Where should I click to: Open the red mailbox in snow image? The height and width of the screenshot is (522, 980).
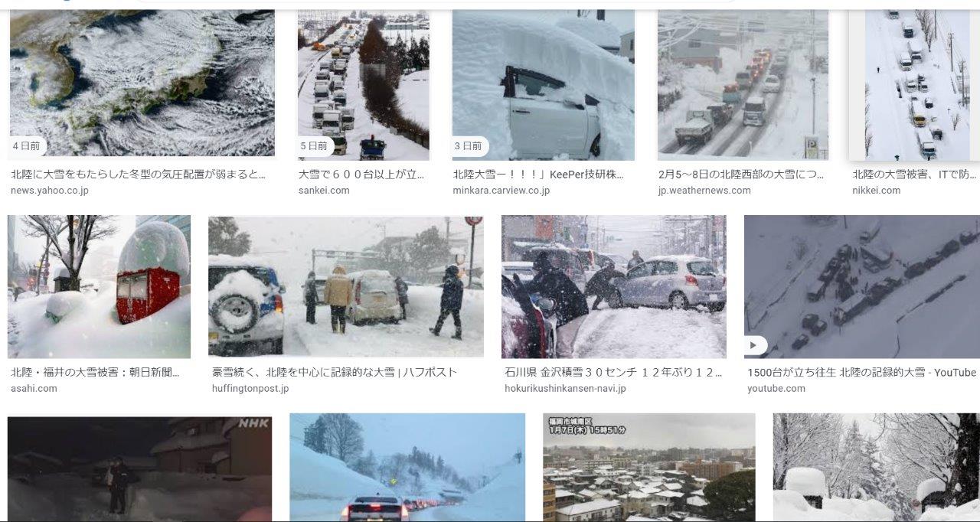(100, 286)
